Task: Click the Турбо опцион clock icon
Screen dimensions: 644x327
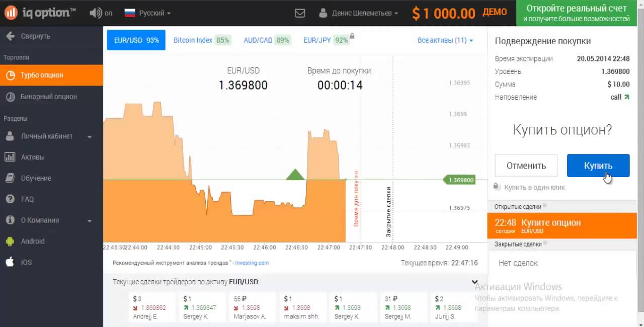Action: click(10, 75)
